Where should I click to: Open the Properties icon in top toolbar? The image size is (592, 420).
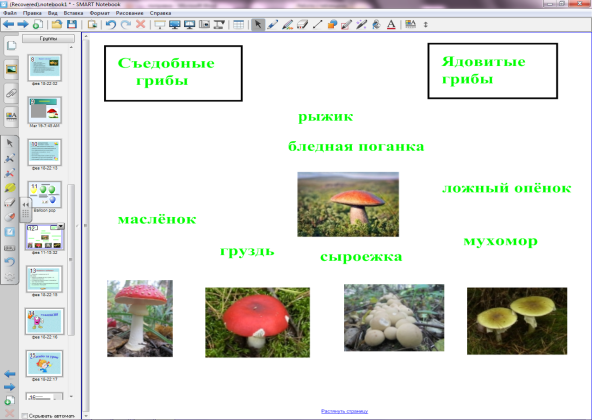410,25
